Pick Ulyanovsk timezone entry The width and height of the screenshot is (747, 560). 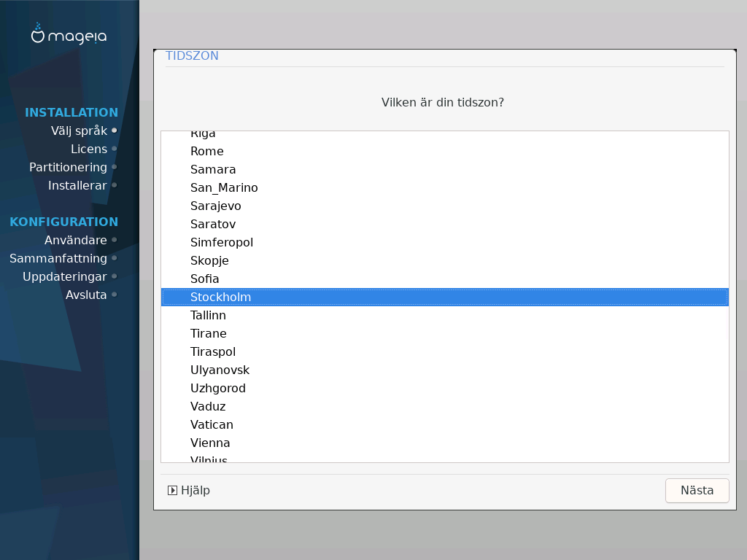(220, 370)
